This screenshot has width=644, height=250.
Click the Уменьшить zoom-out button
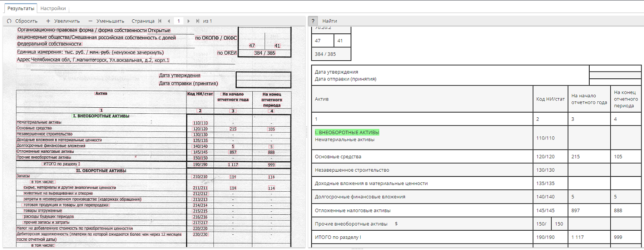coord(106,21)
